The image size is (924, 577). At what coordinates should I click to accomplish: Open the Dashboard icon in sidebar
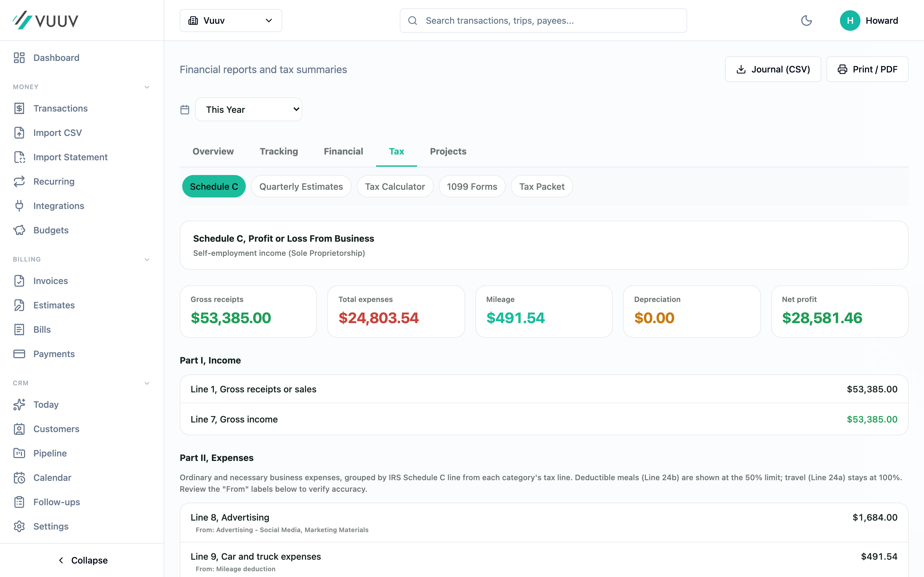pyautogui.click(x=19, y=58)
